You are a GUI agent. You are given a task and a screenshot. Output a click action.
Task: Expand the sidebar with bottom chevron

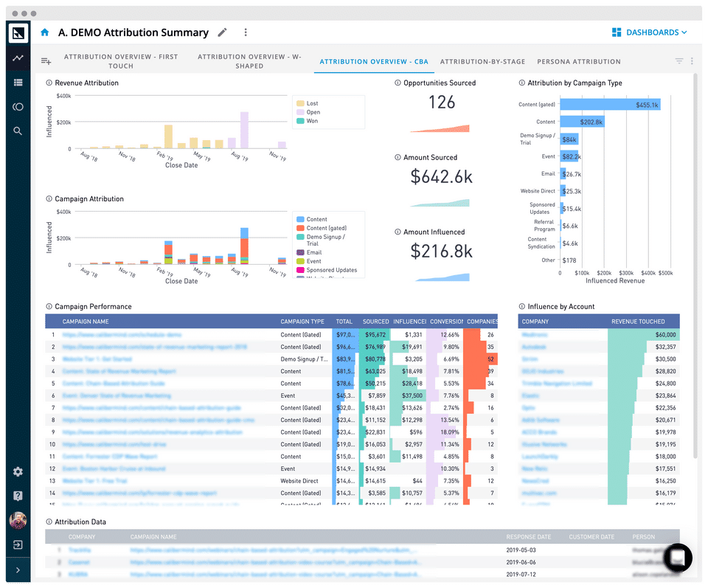click(x=18, y=570)
